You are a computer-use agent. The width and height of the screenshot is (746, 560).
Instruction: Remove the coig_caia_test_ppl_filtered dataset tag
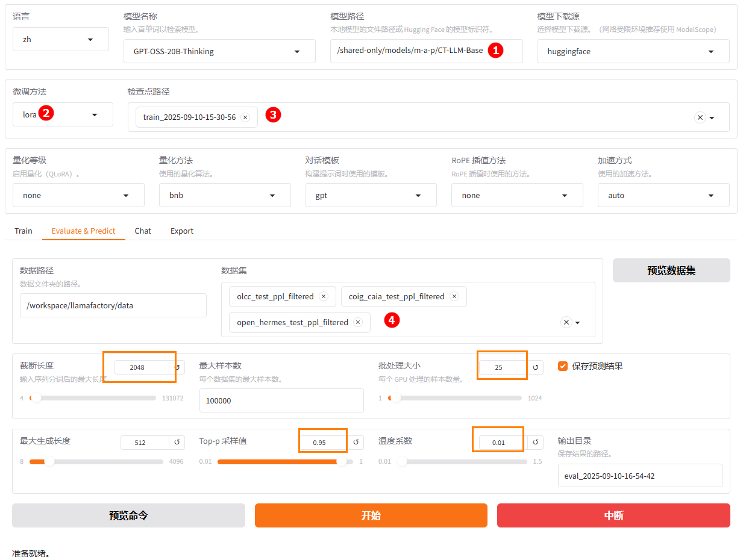coord(454,296)
